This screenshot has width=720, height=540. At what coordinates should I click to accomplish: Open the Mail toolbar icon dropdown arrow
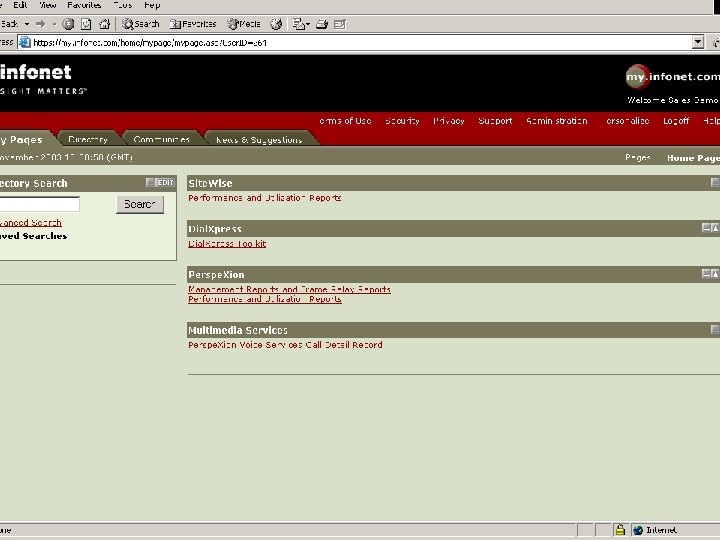tap(308, 24)
